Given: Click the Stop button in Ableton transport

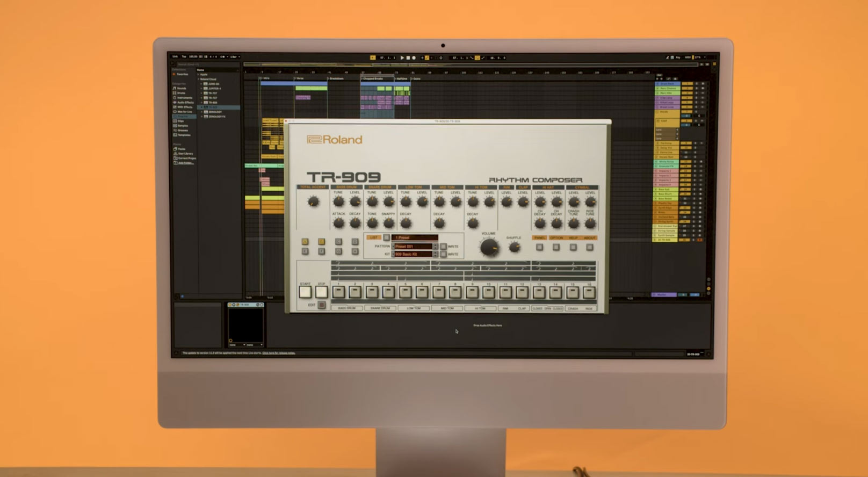Looking at the screenshot, I should [x=408, y=58].
